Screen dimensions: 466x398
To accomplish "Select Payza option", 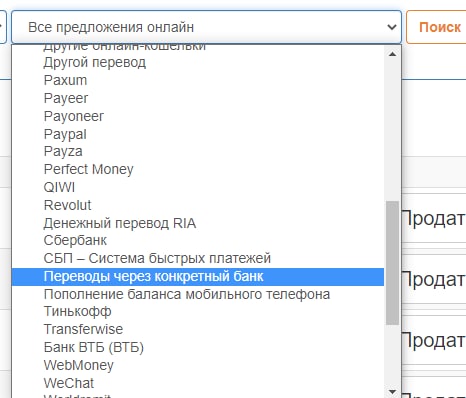I will tap(198, 152).
